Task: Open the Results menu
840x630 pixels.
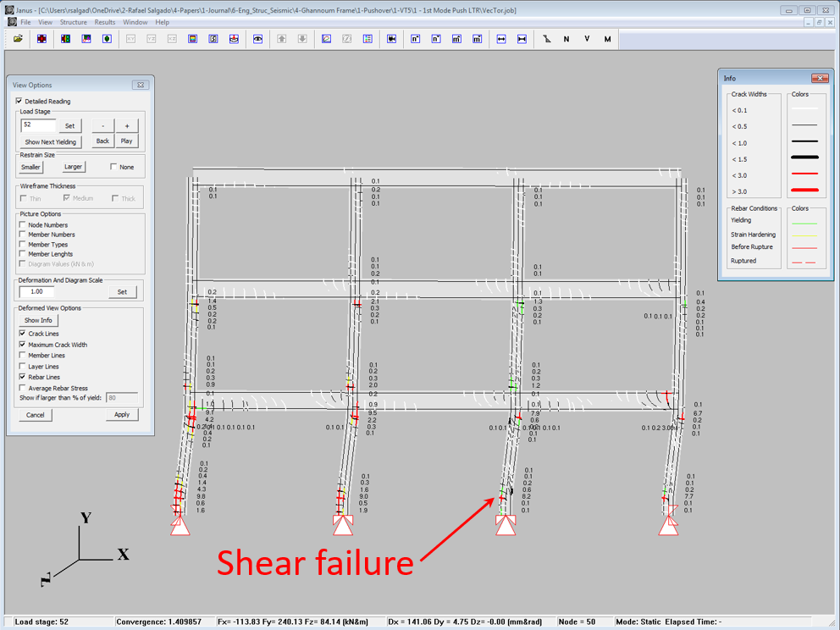Action: click(105, 23)
